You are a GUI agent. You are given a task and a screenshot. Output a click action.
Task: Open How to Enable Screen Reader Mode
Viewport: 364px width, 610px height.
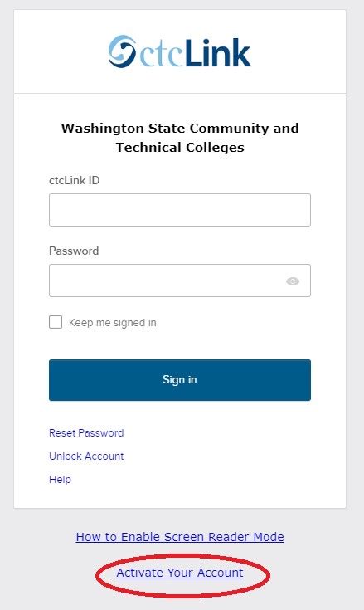point(180,537)
